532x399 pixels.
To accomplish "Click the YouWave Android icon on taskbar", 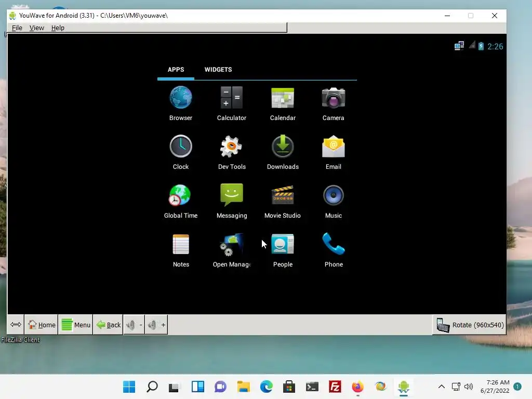I will point(403,387).
